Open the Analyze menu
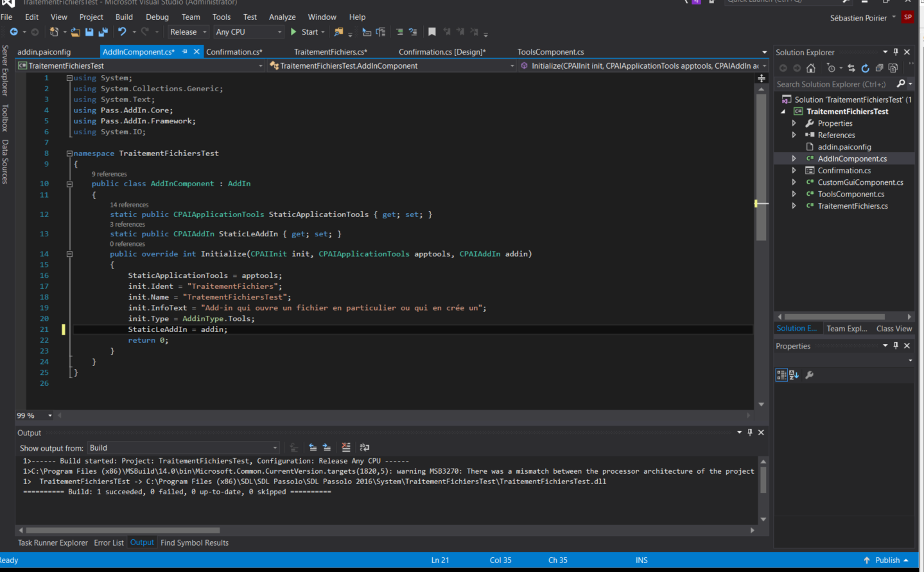 point(282,17)
